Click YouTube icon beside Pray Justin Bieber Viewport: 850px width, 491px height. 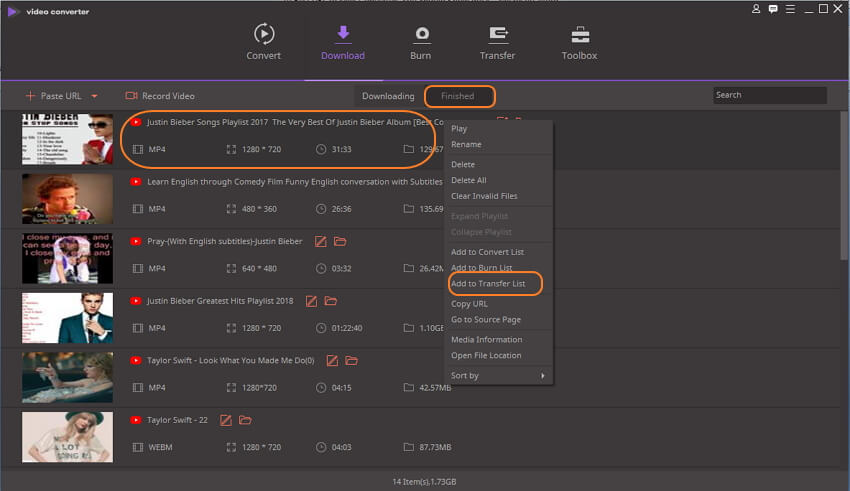(136, 242)
